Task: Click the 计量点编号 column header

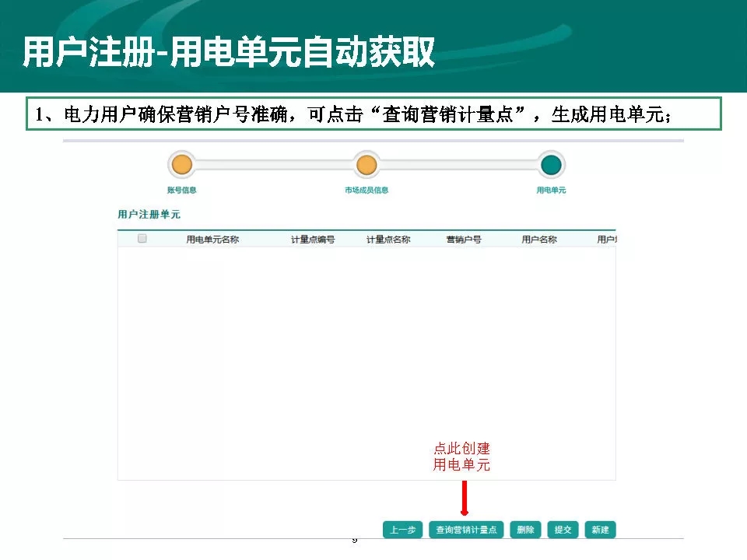Action: pyautogui.click(x=313, y=240)
